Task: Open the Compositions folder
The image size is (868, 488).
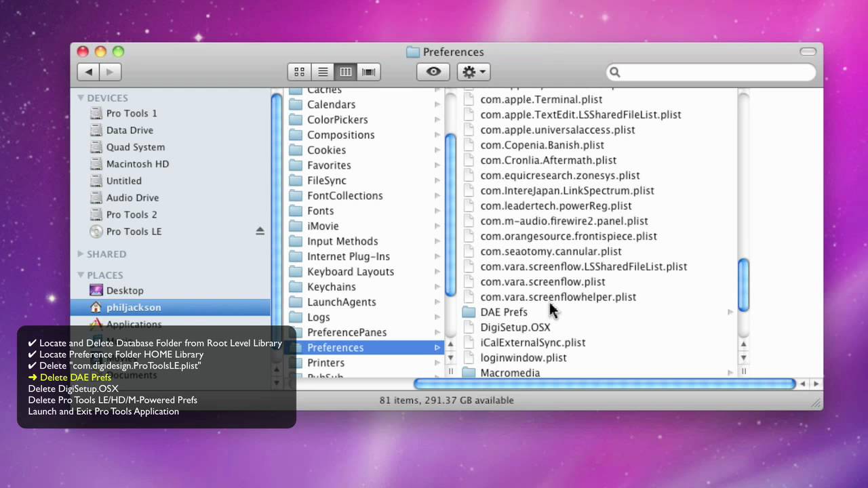Action: point(340,135)
